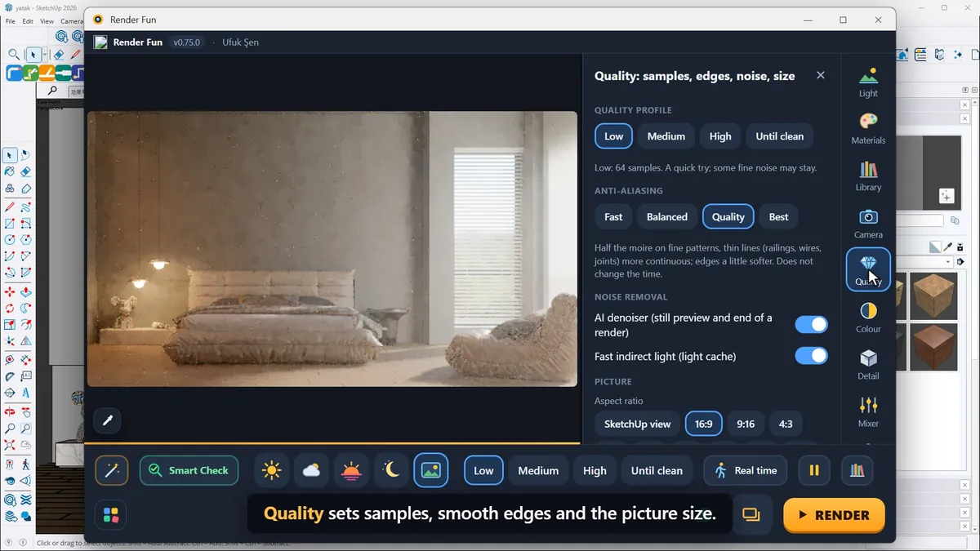Set quality profile to Until clean in panel
Viewport: 980px width, 551px height.
tap(780, 136)
